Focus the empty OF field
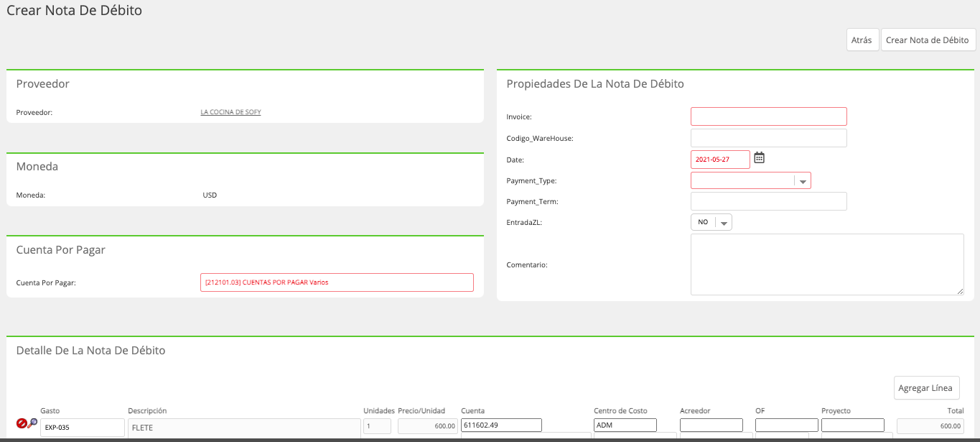 787,425
